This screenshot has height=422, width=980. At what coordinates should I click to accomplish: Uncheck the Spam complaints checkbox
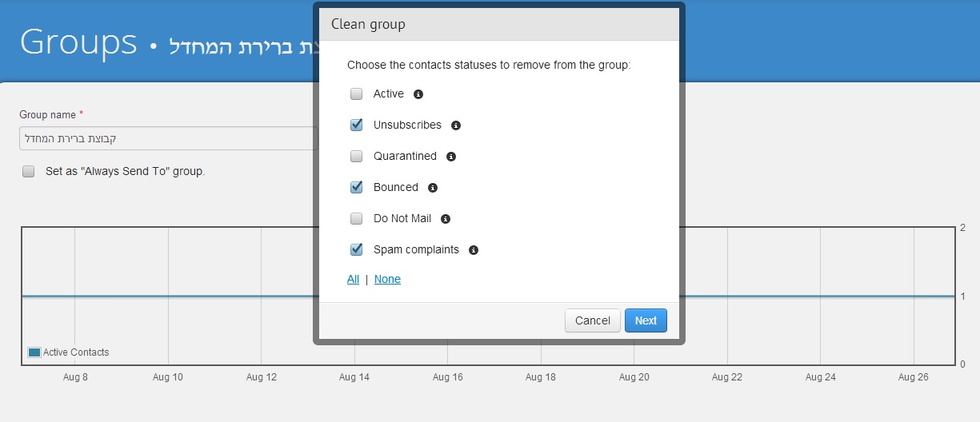[x=357, y=250]
